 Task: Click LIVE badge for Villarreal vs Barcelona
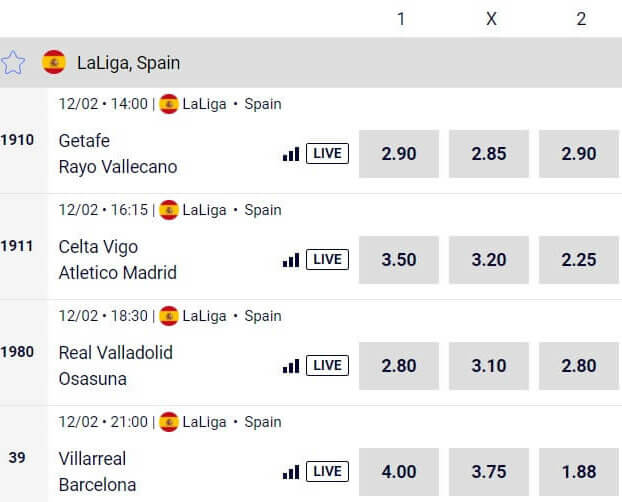[x=327, y=471]
